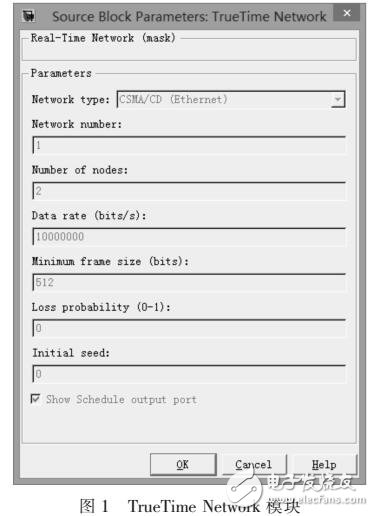Click the Minimum frame size field
374x516 pixels.
[x=189, y=282]
